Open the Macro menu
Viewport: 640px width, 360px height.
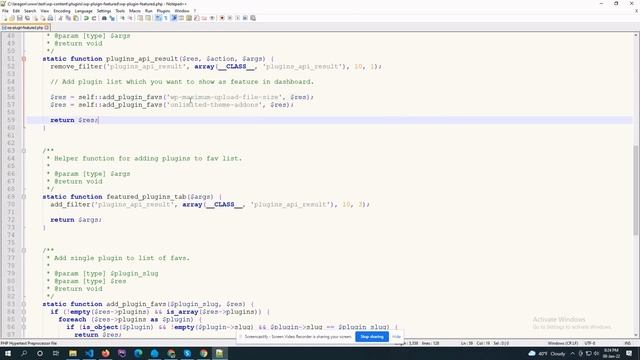135,11
